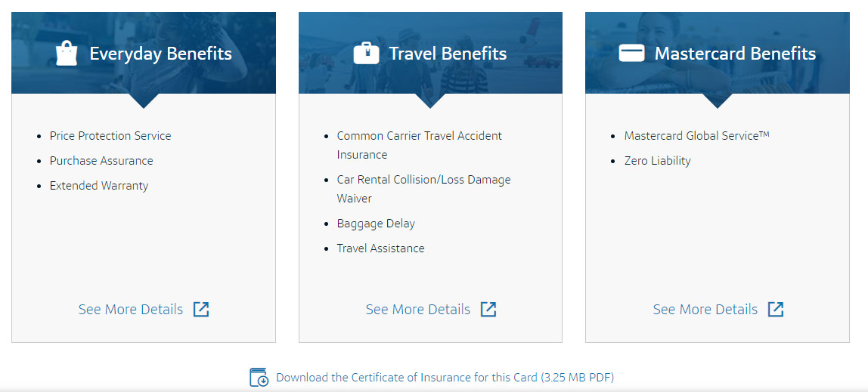Click external link icon under Travel Benefits

[x=488, y=309]
